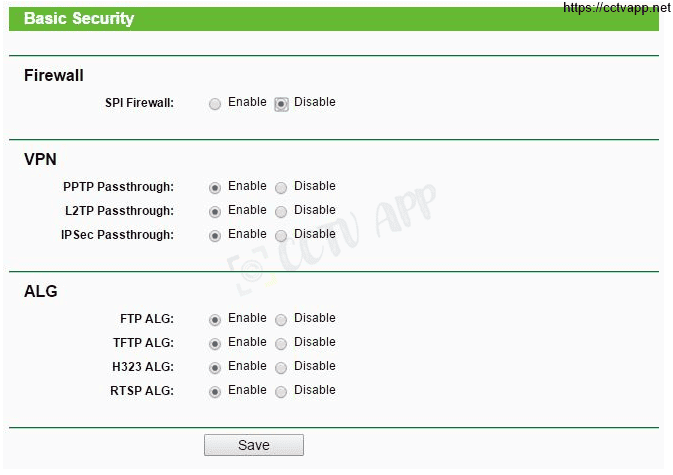Disable L2TP Passthrough
The height and width of the screenshot is (475, 673).
pyautogui.click(x=281, y=211)
